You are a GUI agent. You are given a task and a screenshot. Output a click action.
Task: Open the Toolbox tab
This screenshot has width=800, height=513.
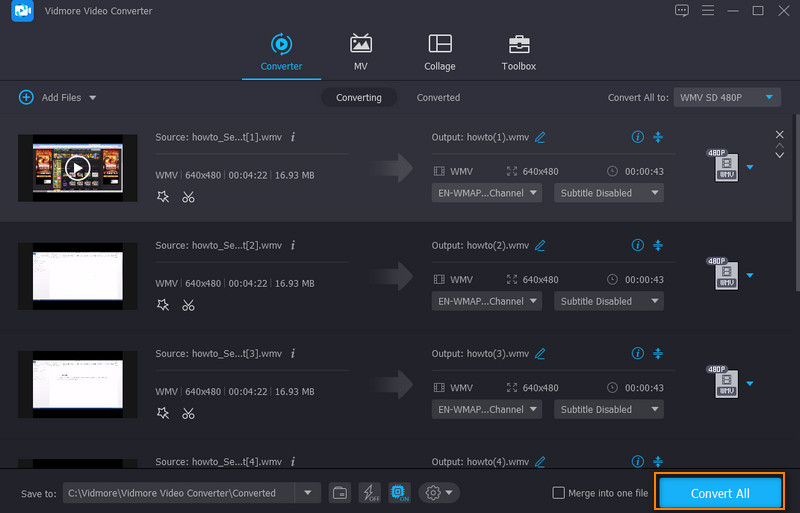pos(518,52)
